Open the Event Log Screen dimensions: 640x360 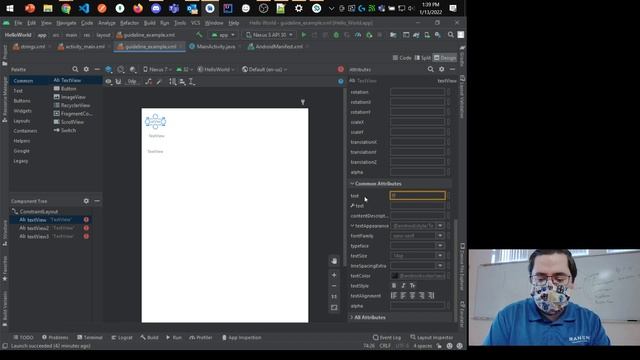click(x=387, y=338)
